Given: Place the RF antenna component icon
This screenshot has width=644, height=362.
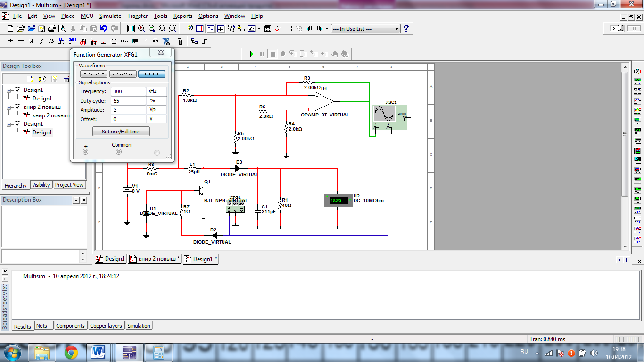Looking at the screenshot, I should pos(145,41).
